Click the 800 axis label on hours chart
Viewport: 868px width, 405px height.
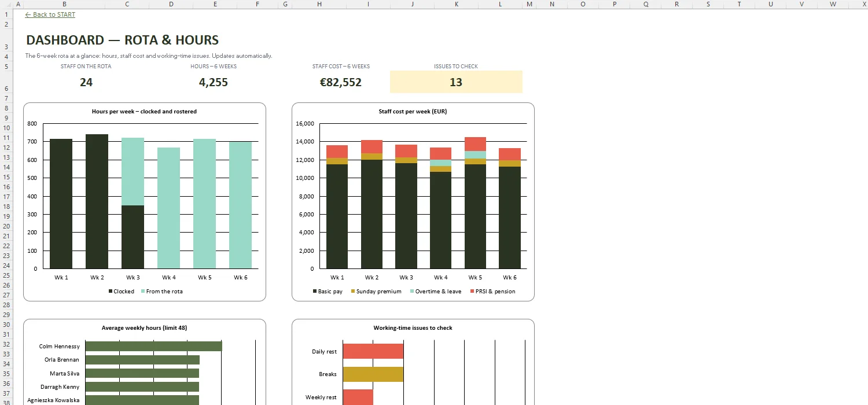[x=32, y=124]
